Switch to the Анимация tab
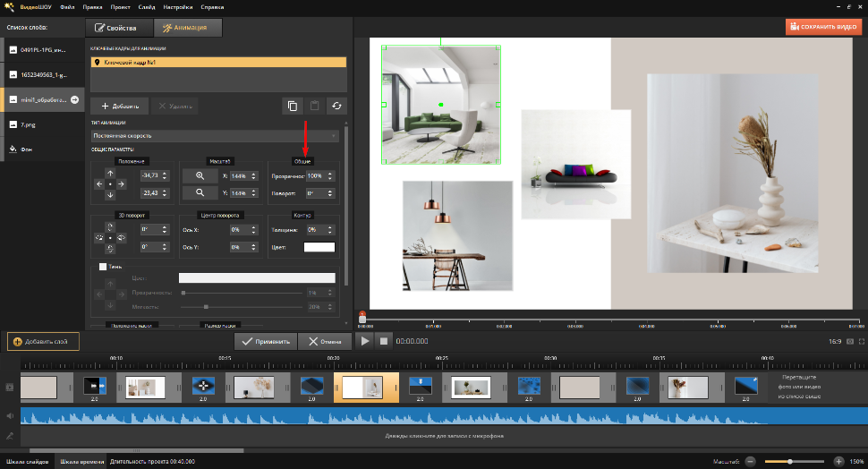Image resolution: width=868 pixels, height=469 pixels. (188, 28)
